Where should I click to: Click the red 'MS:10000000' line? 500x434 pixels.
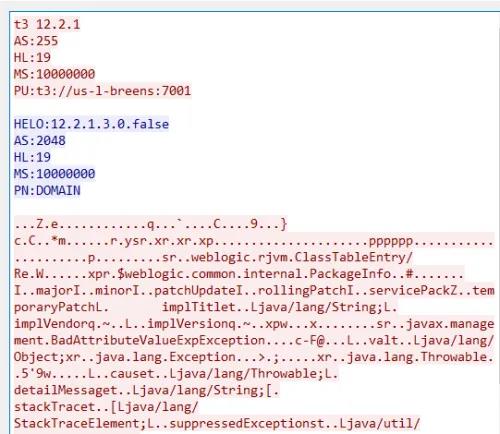coord(55,74)
